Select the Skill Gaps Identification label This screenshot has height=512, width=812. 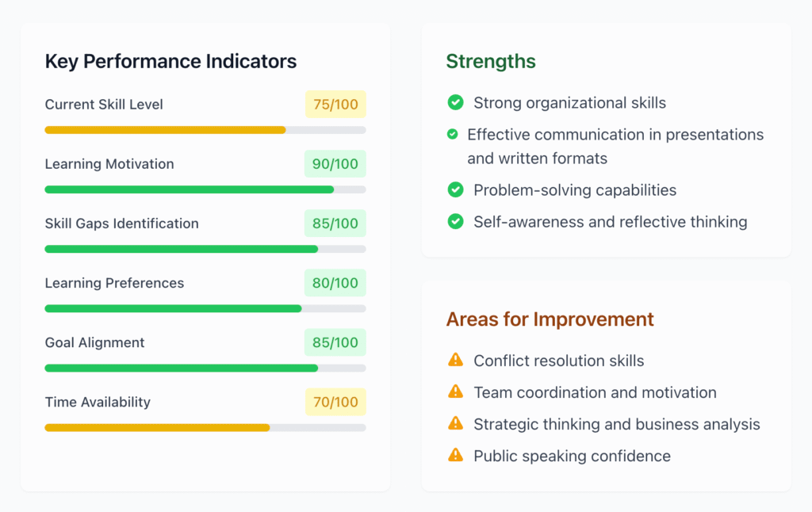[121, 224]
